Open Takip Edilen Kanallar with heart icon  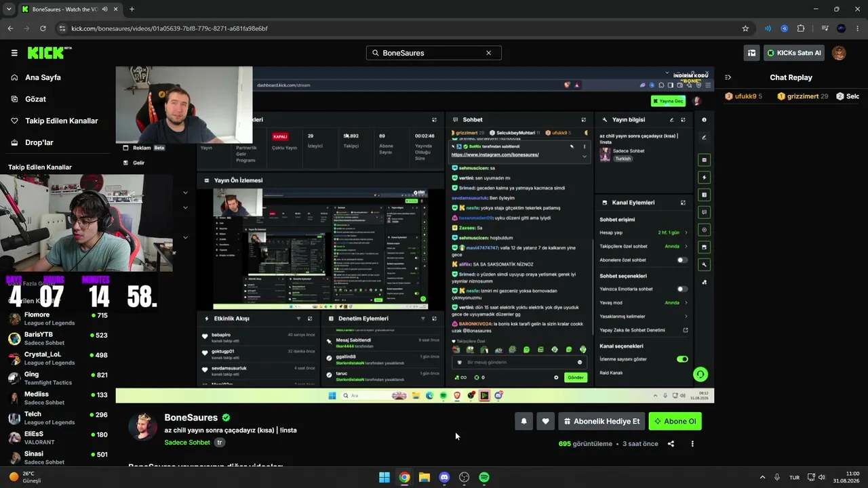pos(61,121)
